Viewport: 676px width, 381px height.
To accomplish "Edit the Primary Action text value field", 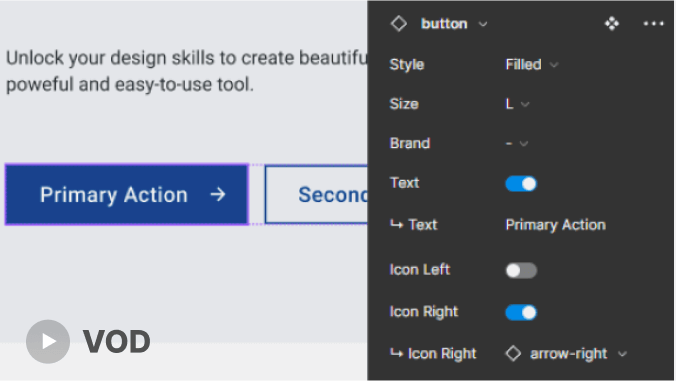I will pyautogui.click(x=555, y=225).
